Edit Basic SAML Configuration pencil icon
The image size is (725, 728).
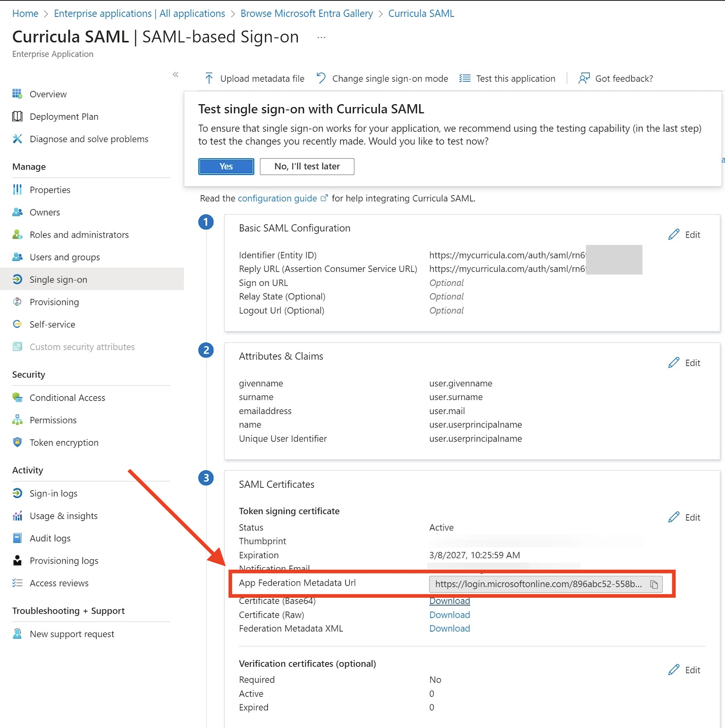click(674, 234)
